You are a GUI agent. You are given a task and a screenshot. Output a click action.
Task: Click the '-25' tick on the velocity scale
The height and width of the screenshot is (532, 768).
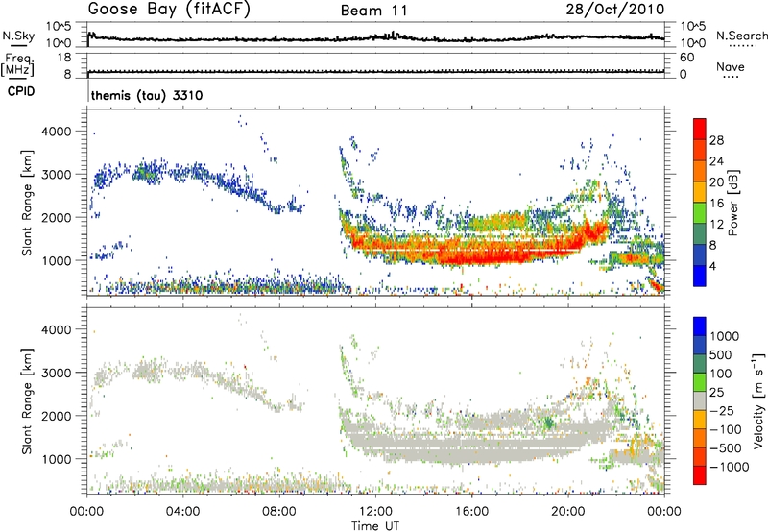point(722,411)
